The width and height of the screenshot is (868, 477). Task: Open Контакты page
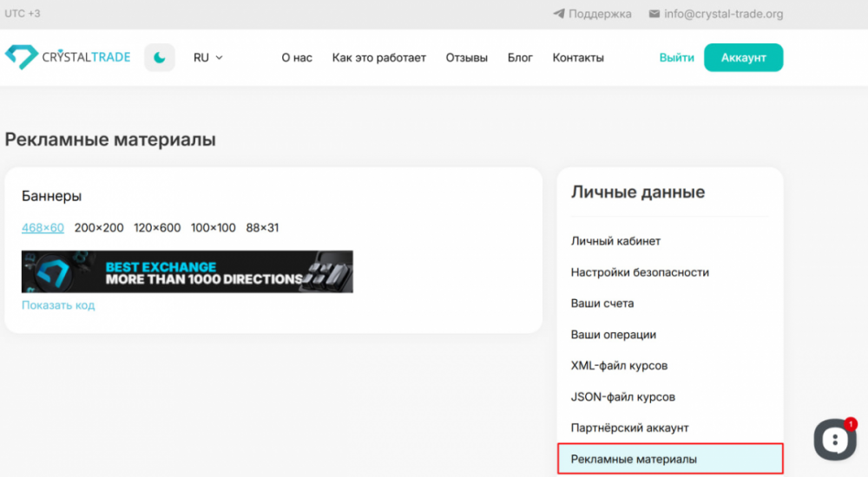click(x=578, y=58)
